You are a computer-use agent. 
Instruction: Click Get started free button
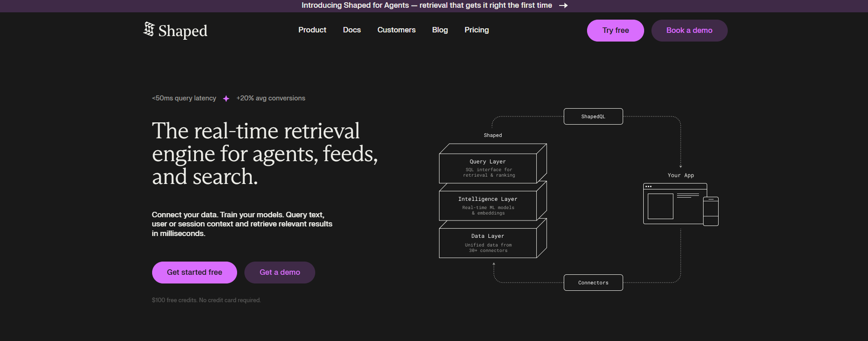(194, 273)
